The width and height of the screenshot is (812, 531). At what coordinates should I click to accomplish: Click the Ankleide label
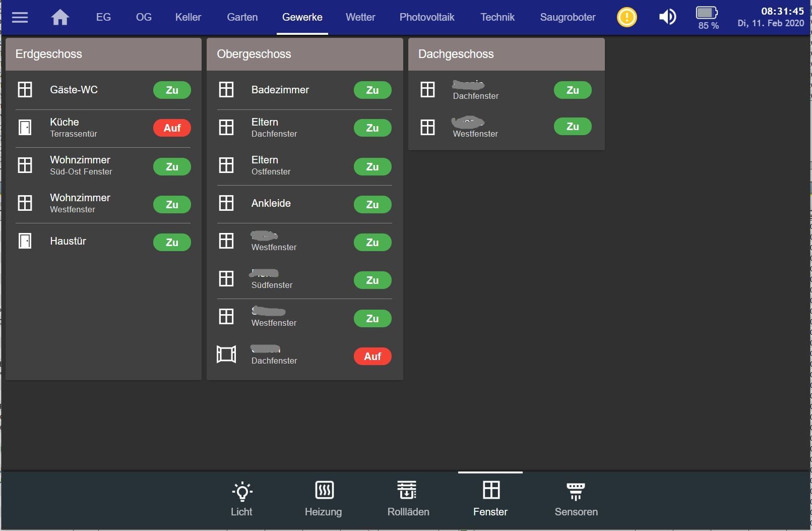point(271,203)
